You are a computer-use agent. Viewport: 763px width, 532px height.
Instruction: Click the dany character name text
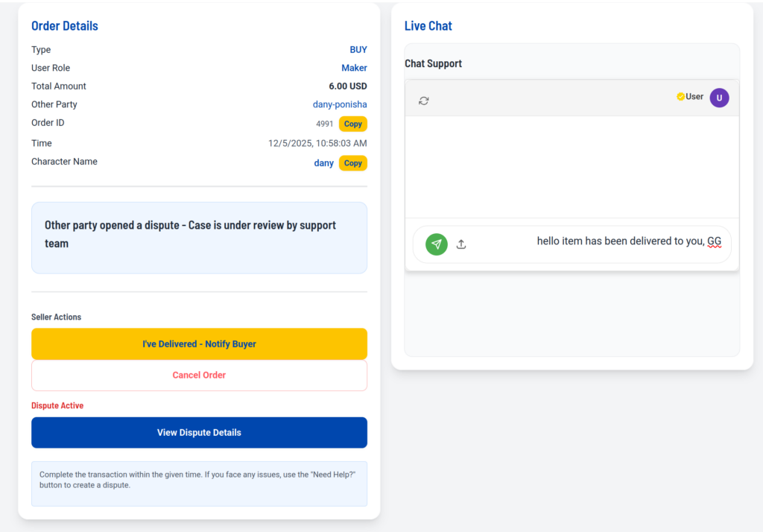coord(324,163)
